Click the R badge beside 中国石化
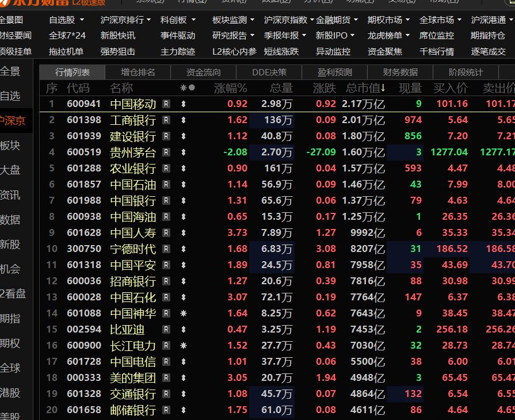Image resolution: width=515 pixels, height=420 pixels. tap(166, 297)
